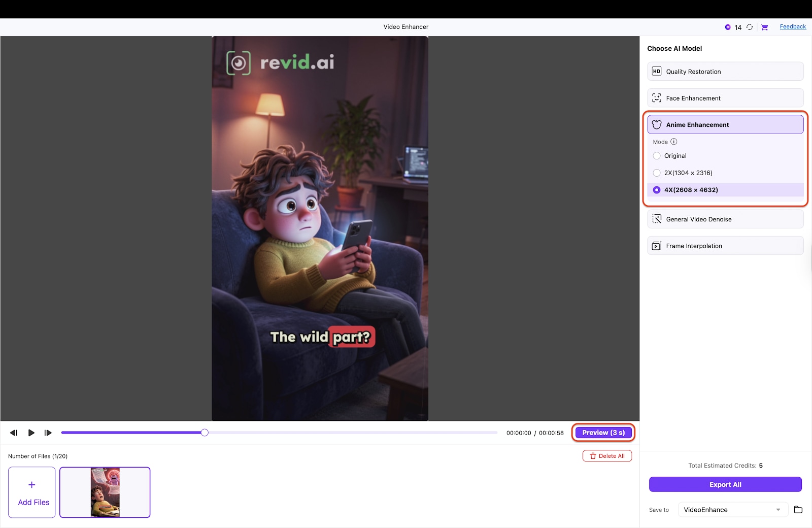Click the 00:00:58 total duration text
812x528 pixels.
551,433
